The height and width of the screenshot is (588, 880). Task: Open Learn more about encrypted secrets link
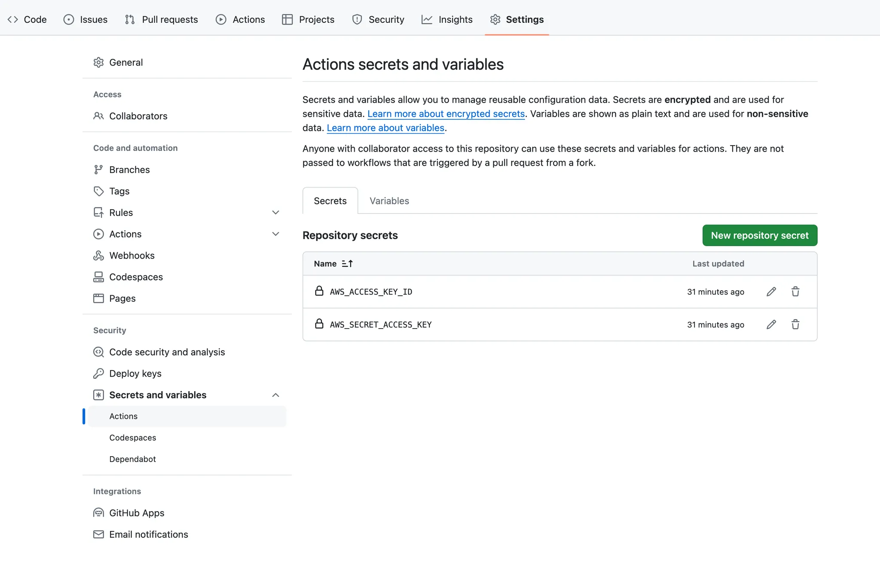pyautogui.click(x=446, y=114)
